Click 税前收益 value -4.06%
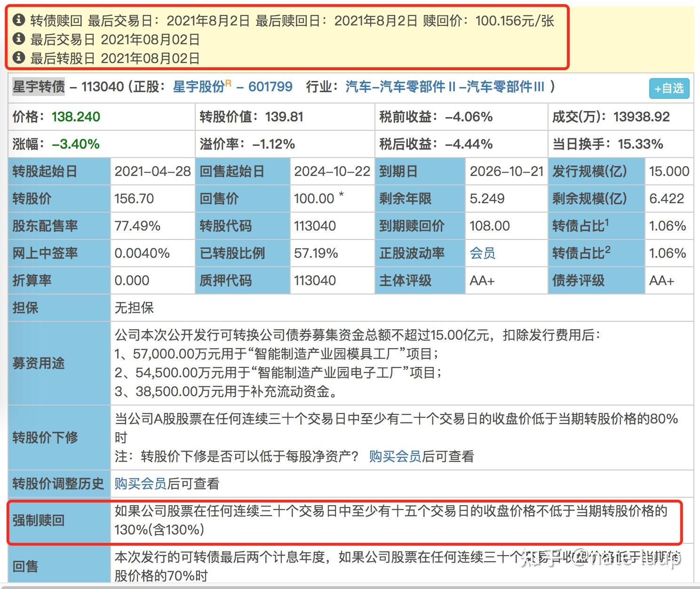The width and height of the screenshot is (700, 589). tap(469, 117)
